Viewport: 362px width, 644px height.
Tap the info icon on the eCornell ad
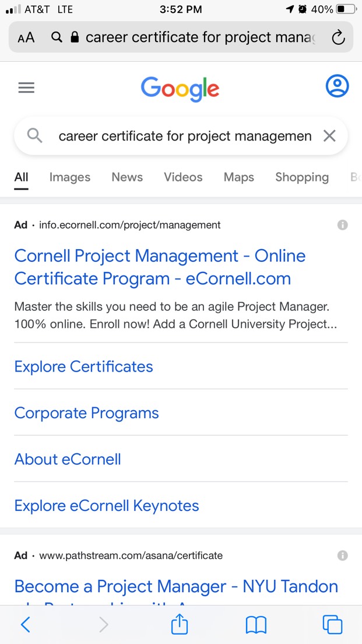(x=343, y=225)
